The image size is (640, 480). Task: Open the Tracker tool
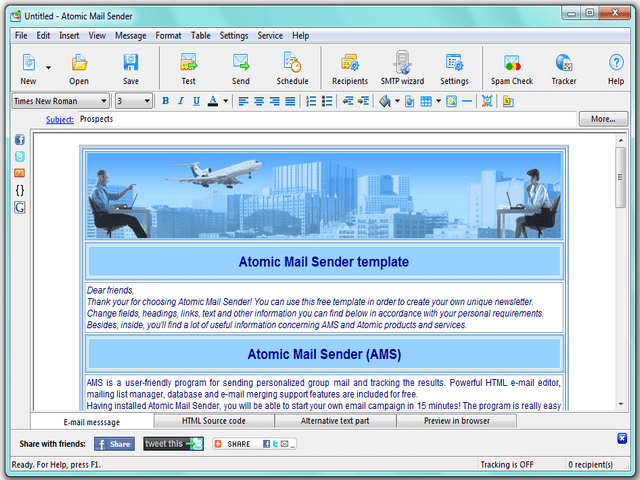563,68
